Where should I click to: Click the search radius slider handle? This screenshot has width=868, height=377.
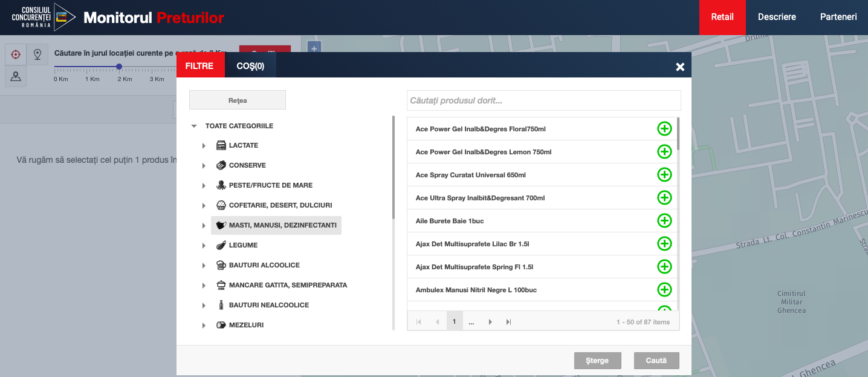point(119,67)
